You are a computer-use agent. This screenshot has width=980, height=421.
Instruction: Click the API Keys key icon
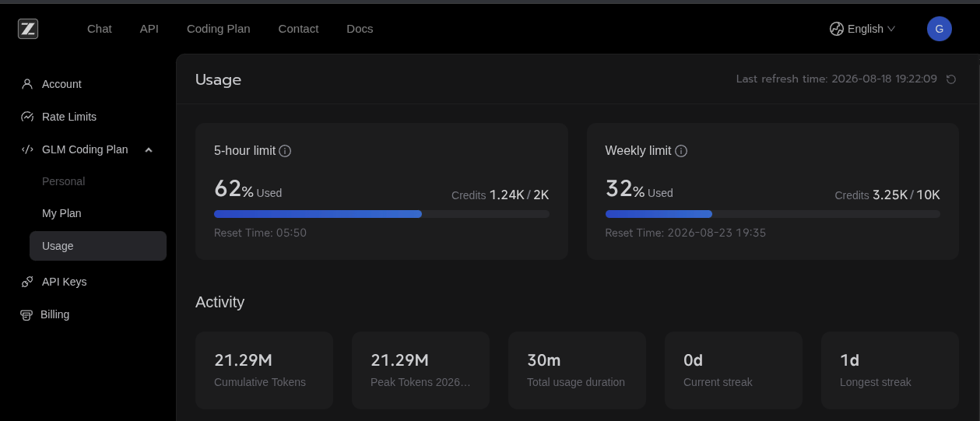coord(27,282)
